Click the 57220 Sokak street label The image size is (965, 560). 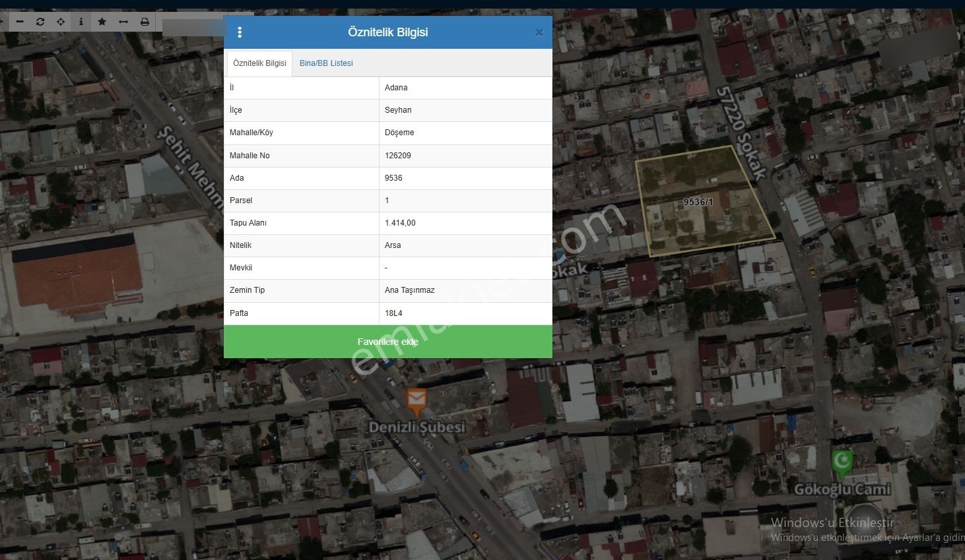[743, 132]
